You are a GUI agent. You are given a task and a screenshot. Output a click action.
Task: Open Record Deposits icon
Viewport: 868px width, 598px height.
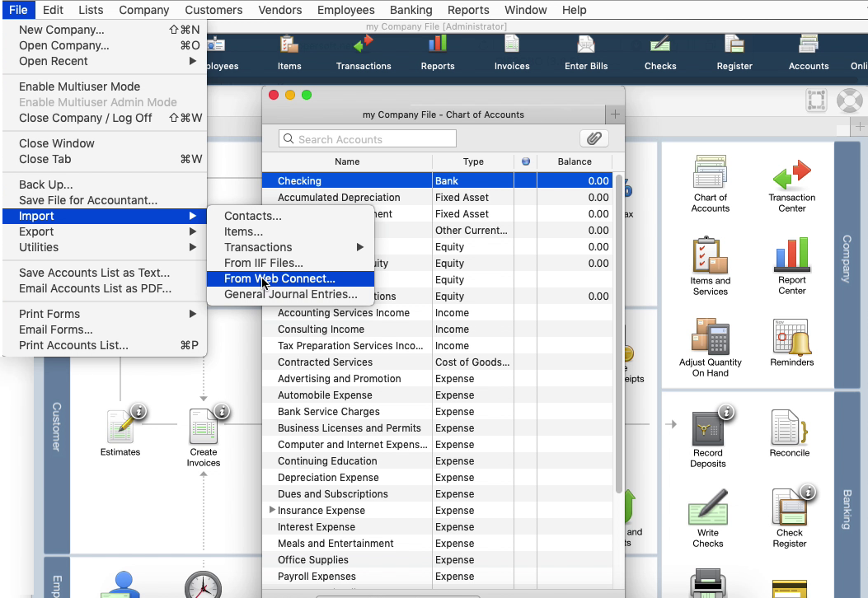click(x=708, y=438)
